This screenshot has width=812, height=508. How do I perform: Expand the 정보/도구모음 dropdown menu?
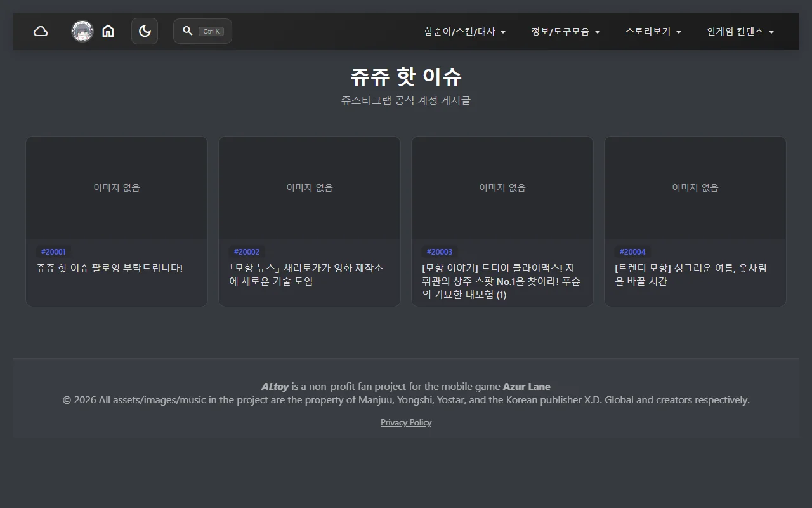click(x=565, y=31)
